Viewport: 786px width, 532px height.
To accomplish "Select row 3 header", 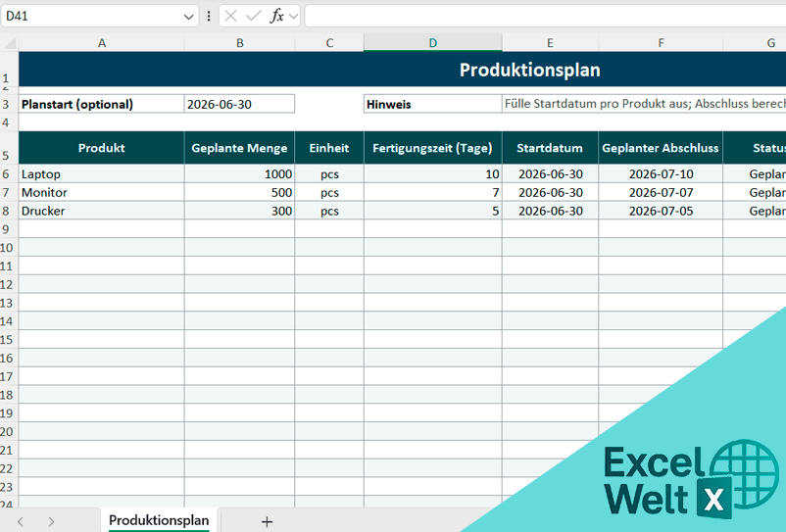I will click(9, 104).
